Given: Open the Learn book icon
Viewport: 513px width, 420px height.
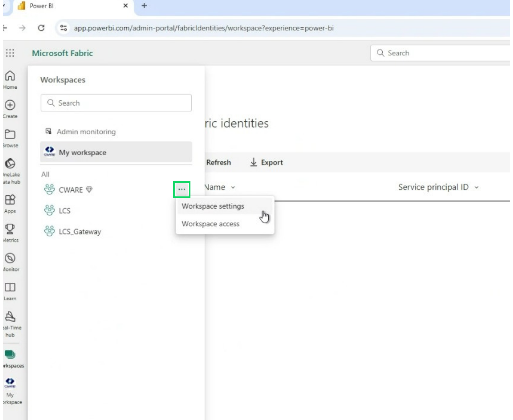Looking at the screenshot, I should point(10,288).
